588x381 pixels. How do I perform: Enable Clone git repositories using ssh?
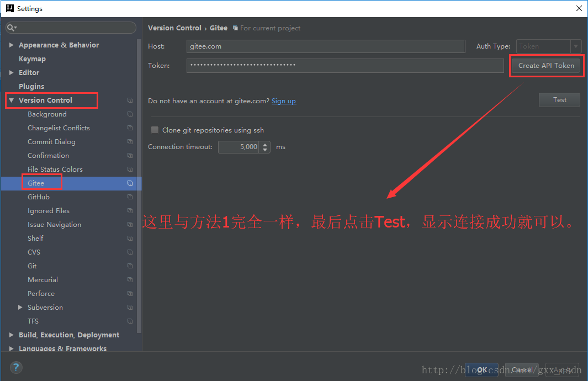coord(155,130)
